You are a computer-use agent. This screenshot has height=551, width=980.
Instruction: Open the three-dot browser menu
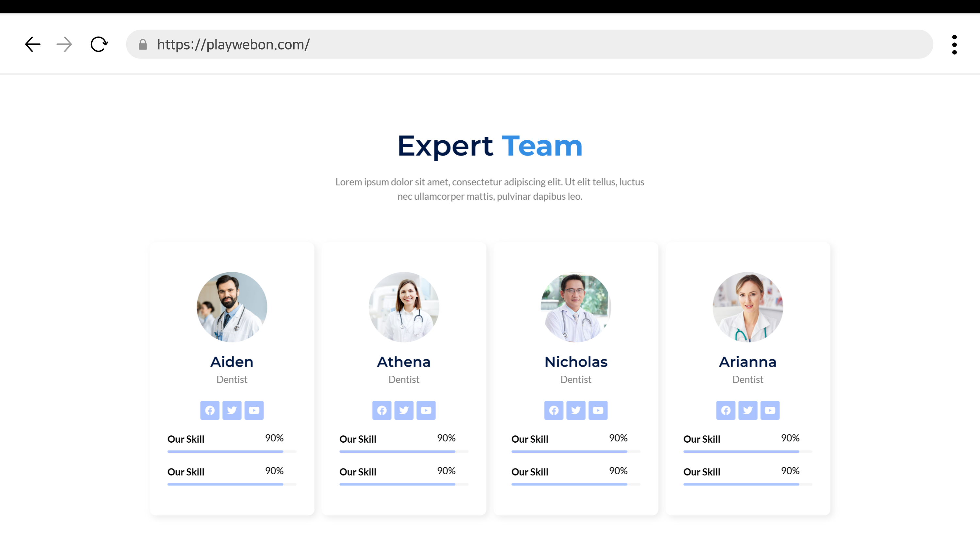pyautogui.click(x=954, y=44)
